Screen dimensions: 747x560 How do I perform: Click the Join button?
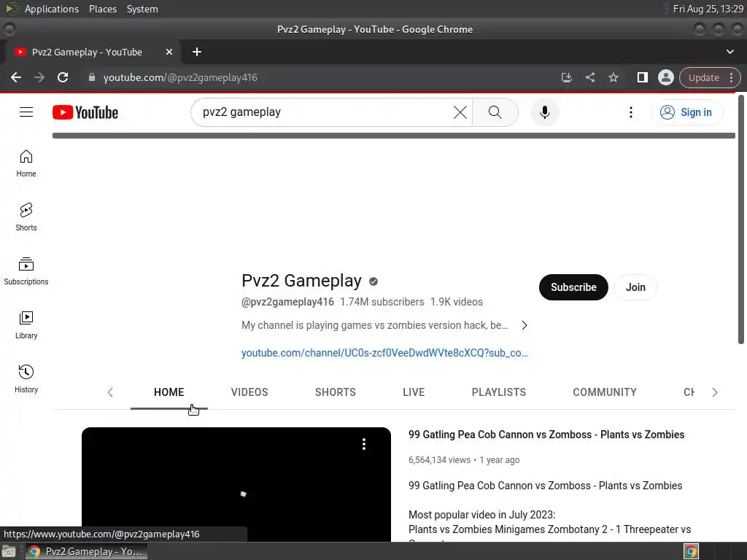tap(635, 287)
